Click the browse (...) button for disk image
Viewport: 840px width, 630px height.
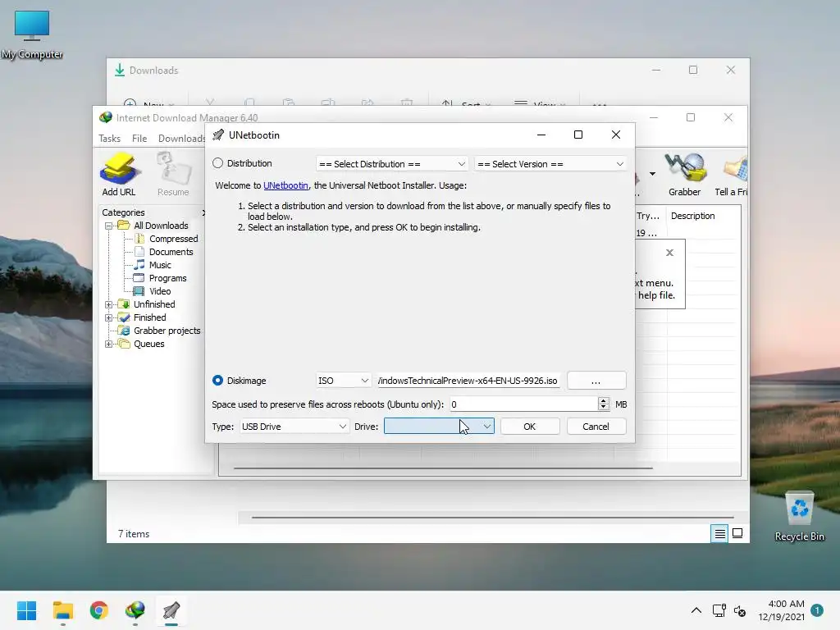pos(596,381)
